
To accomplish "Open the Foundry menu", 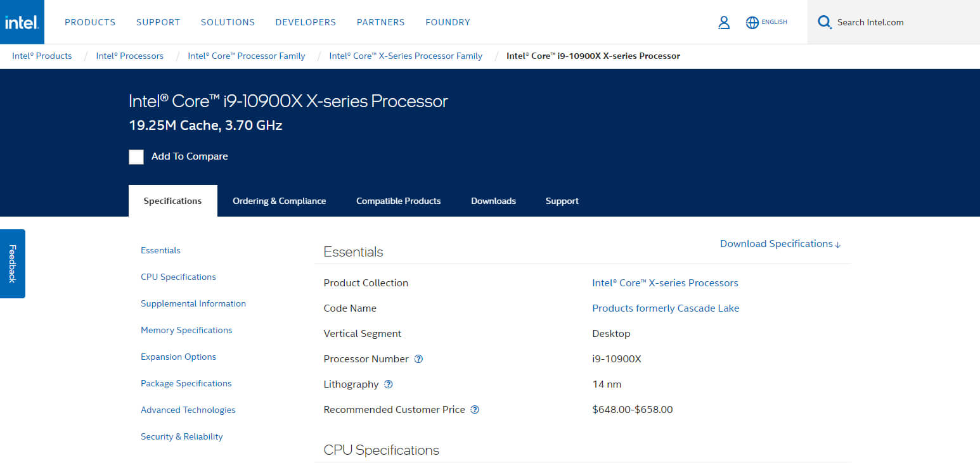I will pos(448,22).
